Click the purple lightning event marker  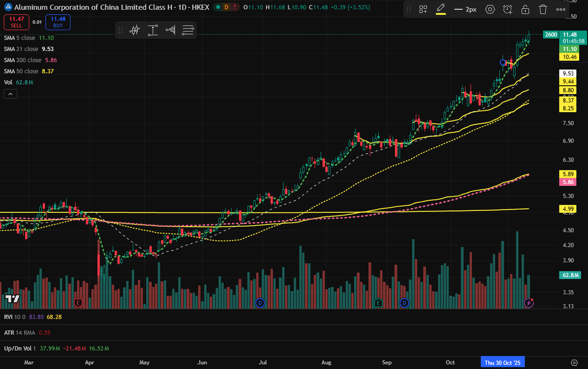coord(529,302)
